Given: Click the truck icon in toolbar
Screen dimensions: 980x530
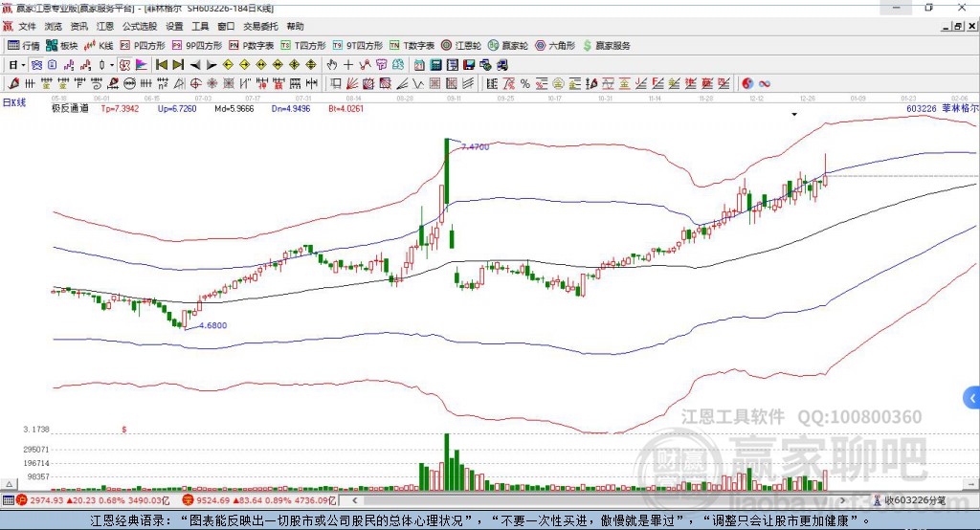Looking at the screenshot, I should point(502,65).
